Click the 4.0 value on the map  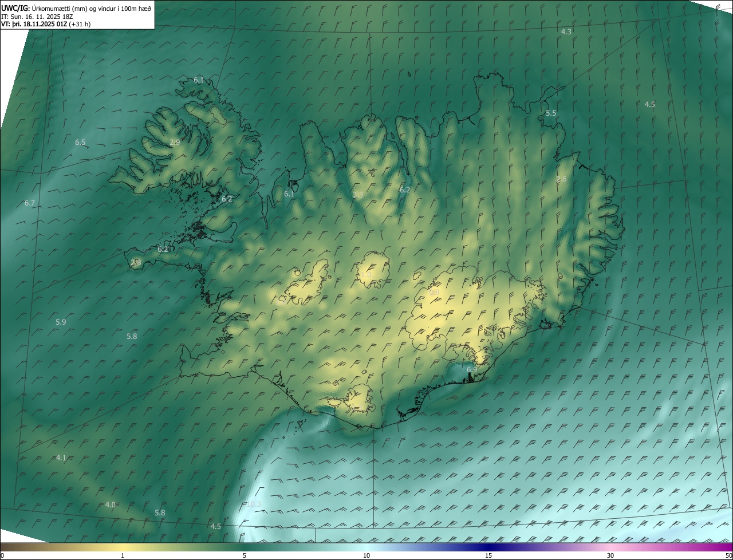pyautogui.click(x=111, y=504)
